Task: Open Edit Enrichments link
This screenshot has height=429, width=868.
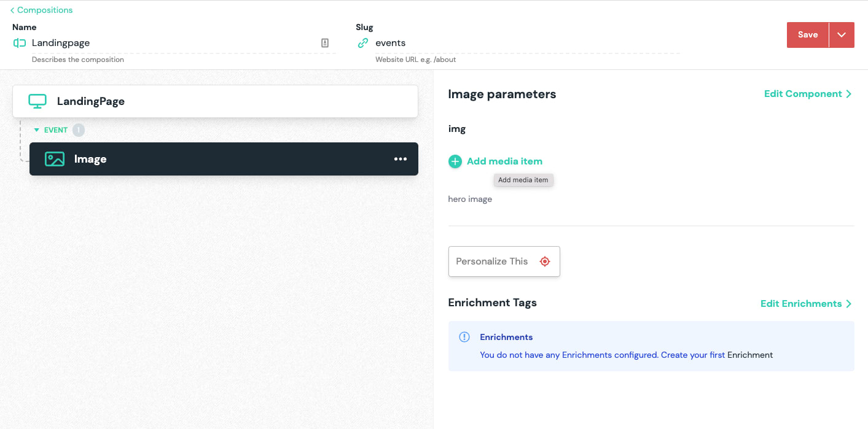Action: [806, 304]
